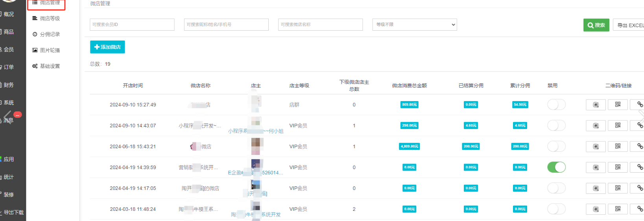The height and width of the screenshot is (221, 644).
Task: Click the green 搜索 button
Action: (x=596, y=25)
